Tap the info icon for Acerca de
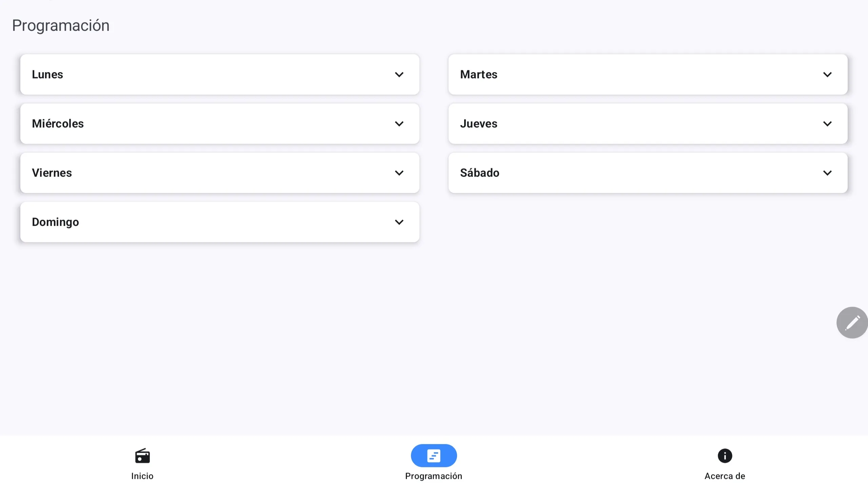The width and height of the screenshot is (868, 489). (x=725, y=456)
